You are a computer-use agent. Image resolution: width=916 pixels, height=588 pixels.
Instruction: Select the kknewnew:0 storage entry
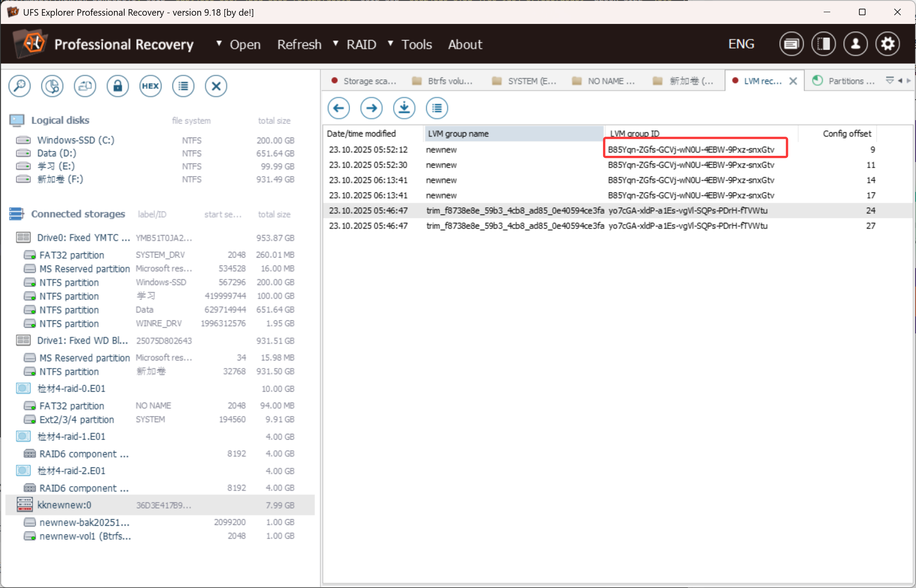click(x=64, y=505)
